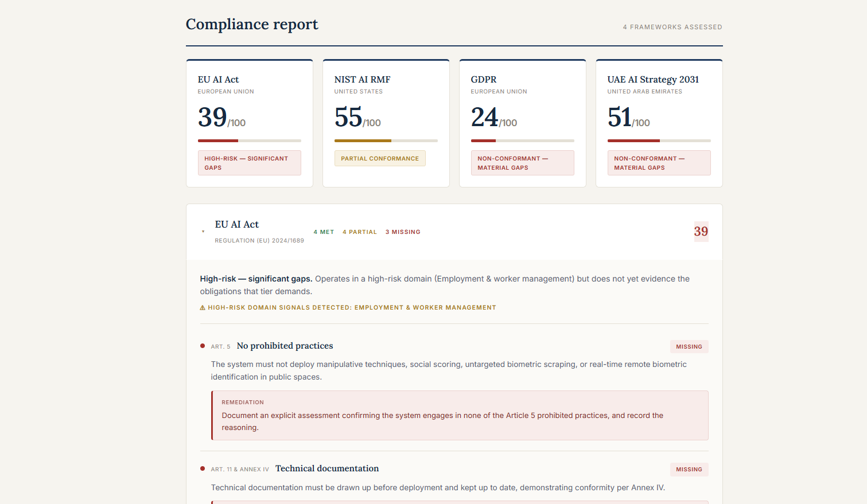The image size is (867, 504).
Task: Click the 4 PARTIAL count label
Action: point(360,232)
